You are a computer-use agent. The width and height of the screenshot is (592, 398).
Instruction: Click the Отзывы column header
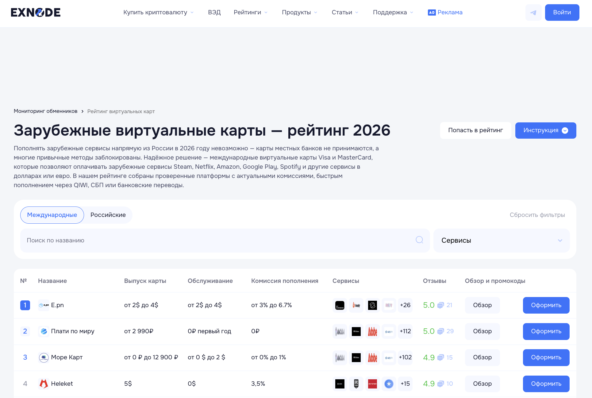point(434,281)
